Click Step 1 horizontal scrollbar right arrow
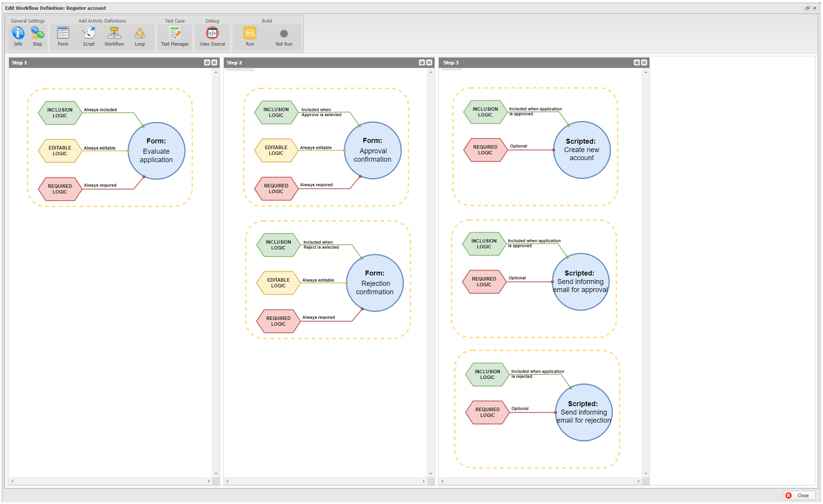 click(209, 481)
